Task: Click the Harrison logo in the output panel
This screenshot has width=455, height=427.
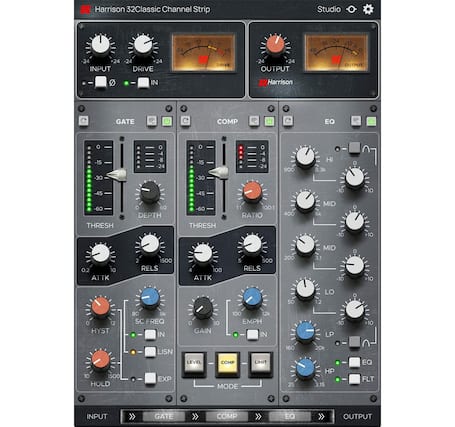Action: 276,82
